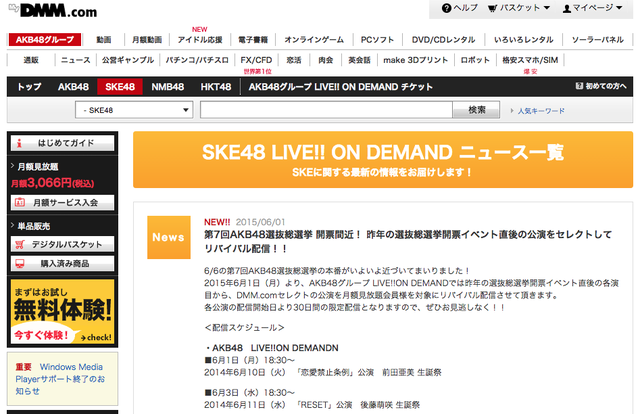This screenshot has width=640, height=414.
Task: Open the 電子書籍 menu item
Action: tap(253, 40)
